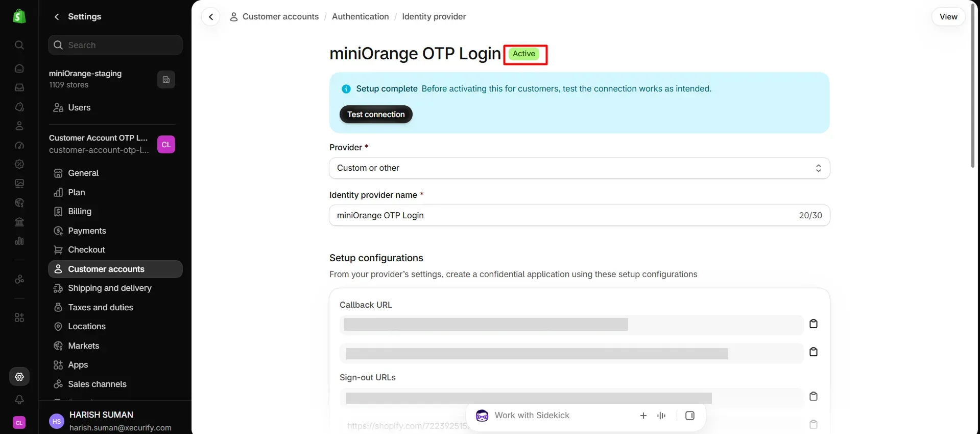Open the Authentication breadcrumb link
The image size is (980, 434).
(x=360, y=17)
